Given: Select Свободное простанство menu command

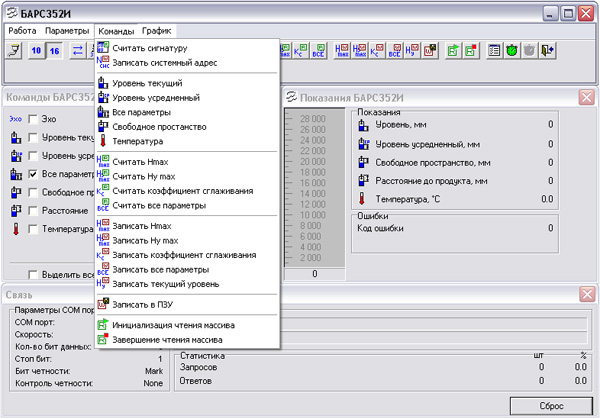Looking at the screenshot, I should [188, 127].
